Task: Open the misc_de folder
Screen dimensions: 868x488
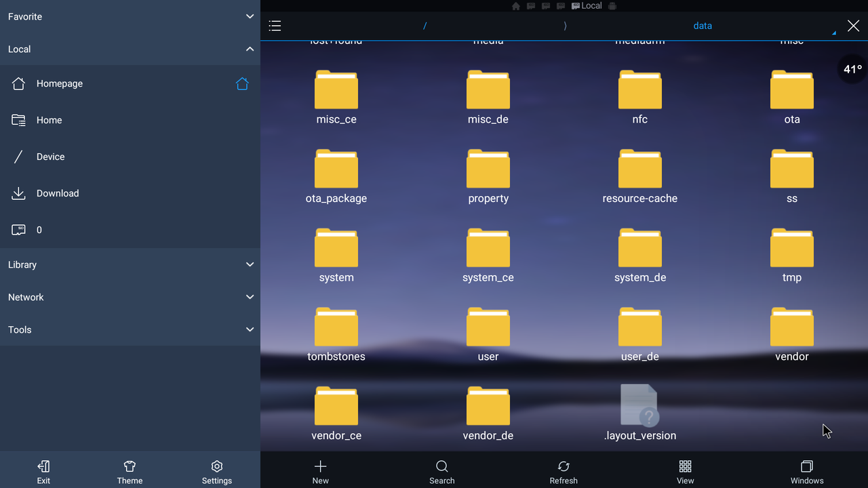Action: click(488, 97)
